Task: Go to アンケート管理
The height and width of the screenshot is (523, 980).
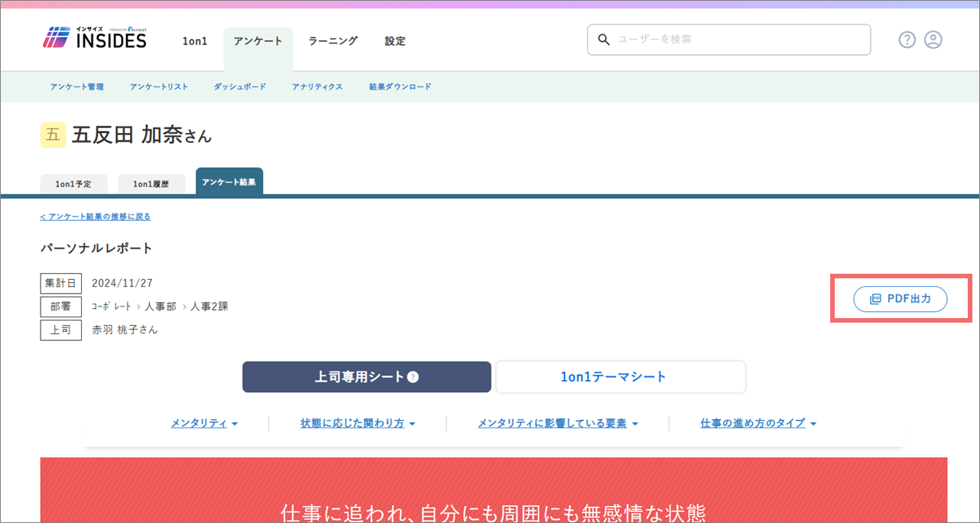Action: 76,87
